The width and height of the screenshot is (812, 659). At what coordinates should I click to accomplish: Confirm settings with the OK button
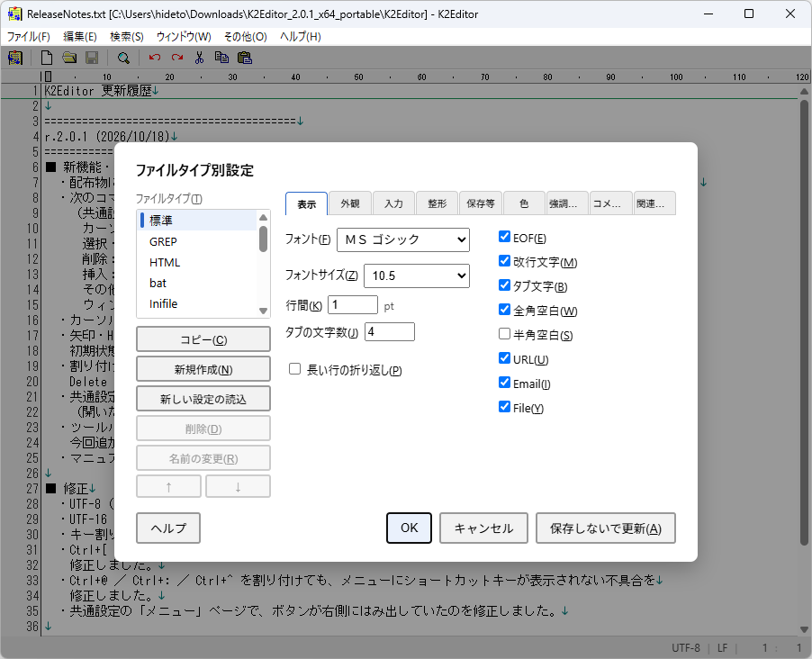pos(409,528)
